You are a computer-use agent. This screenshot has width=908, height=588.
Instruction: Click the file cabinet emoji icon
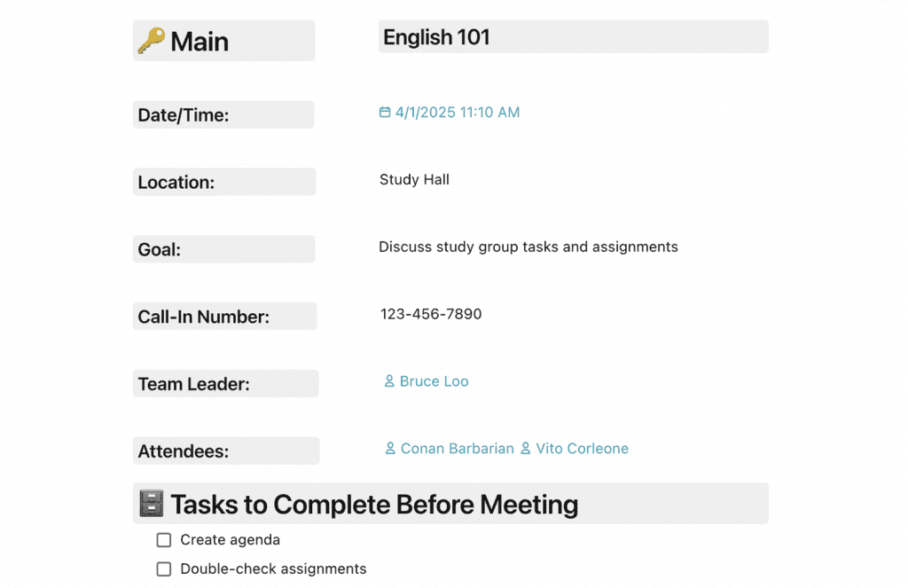(152, 504)
